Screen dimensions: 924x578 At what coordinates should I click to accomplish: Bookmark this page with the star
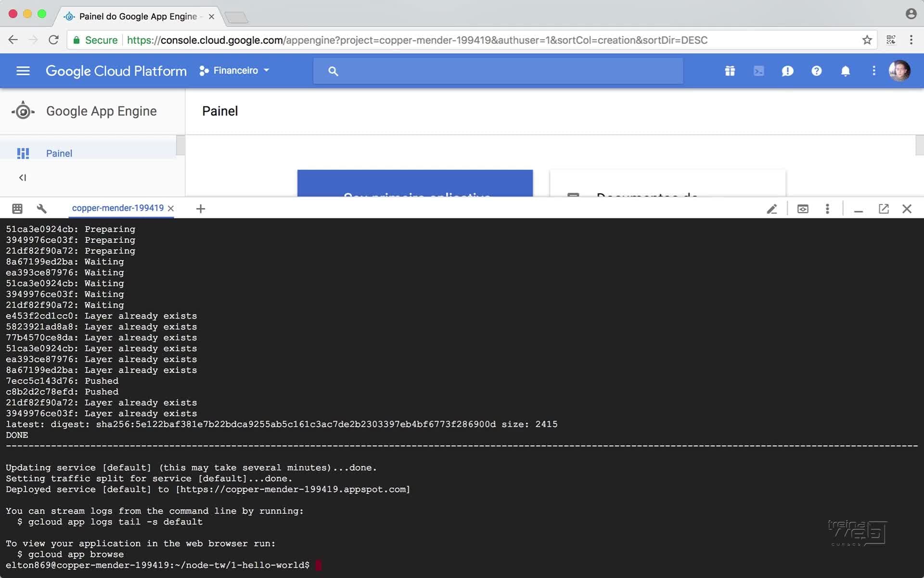[867, 40]
